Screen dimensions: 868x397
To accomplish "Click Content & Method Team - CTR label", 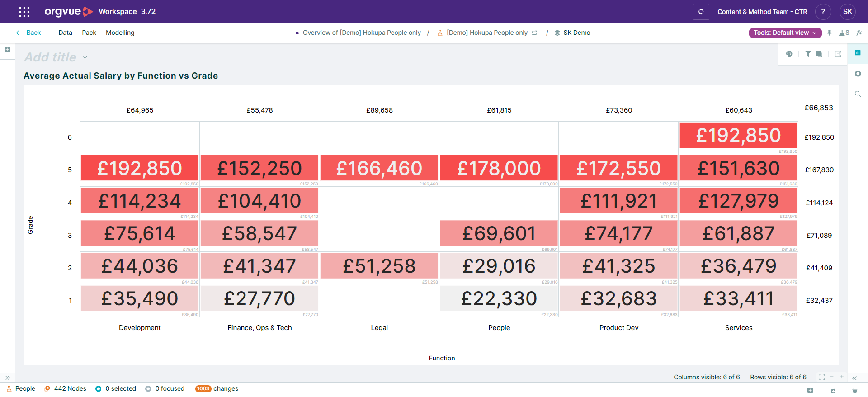I will pyautogui.click(x=762, y=12).
